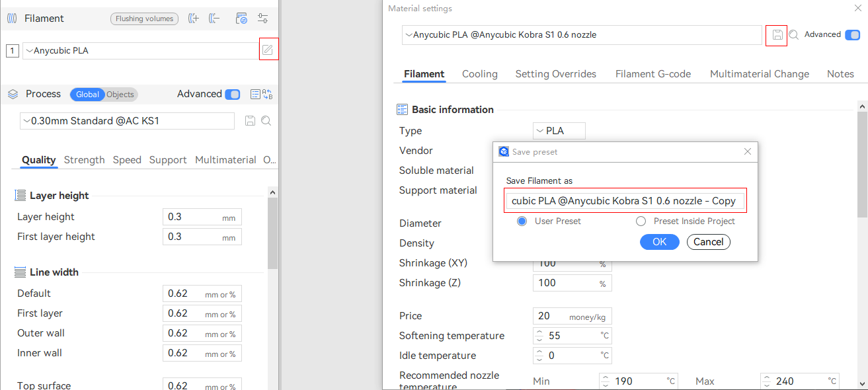Switch process scope to Global
This screenshot has width=868, height=390.
[87, 95]
